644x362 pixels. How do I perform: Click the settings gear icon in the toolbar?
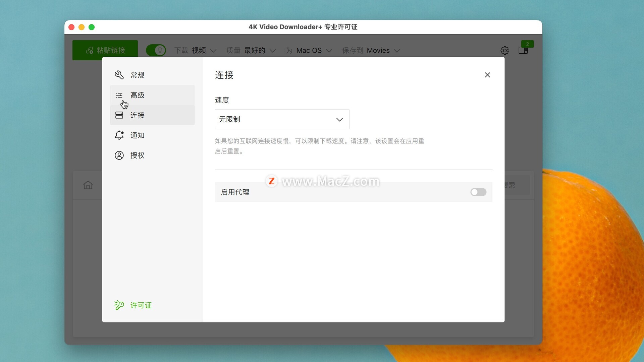(x=505, y=51)
